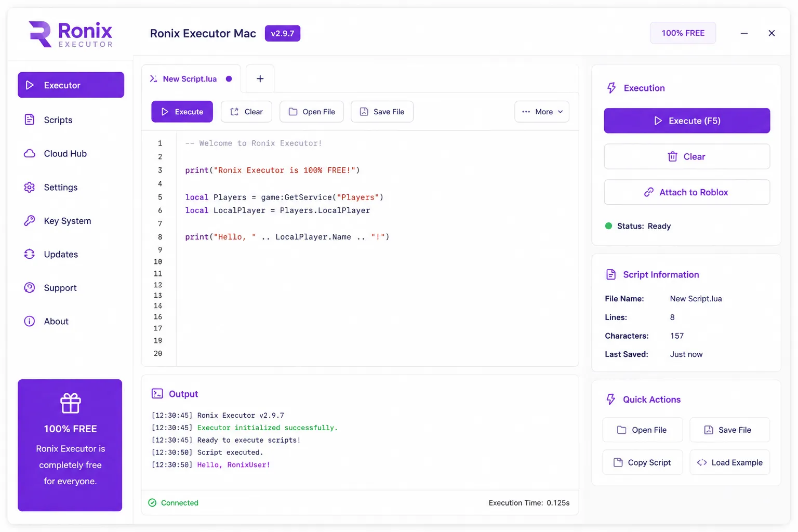Click the Execution panel lightning icon
Viewport: 798px width, 532px height.
tap(611, 88)
